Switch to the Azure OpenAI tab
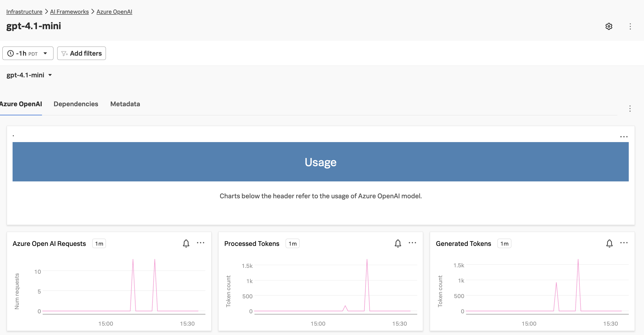Image resolution: width=644 pixels, height=335 pixels. pyautogui.click(x=21, y=104)
